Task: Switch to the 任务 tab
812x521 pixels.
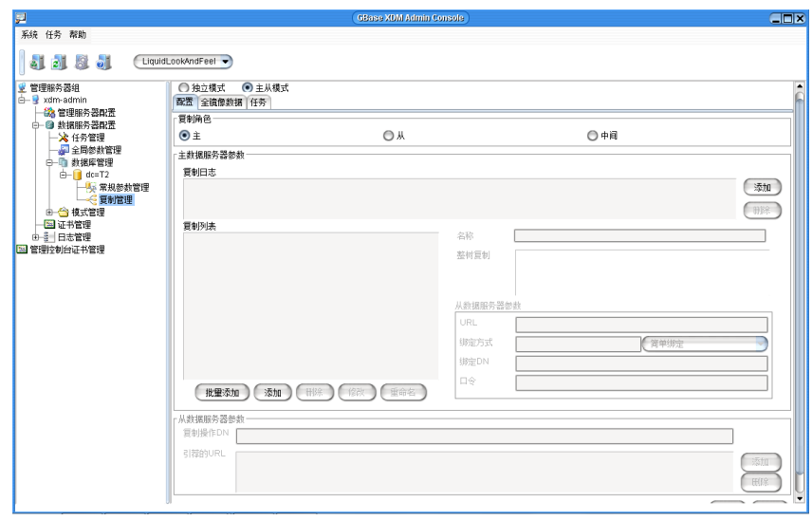Action: pyautogui.click(x=258, y=102)
